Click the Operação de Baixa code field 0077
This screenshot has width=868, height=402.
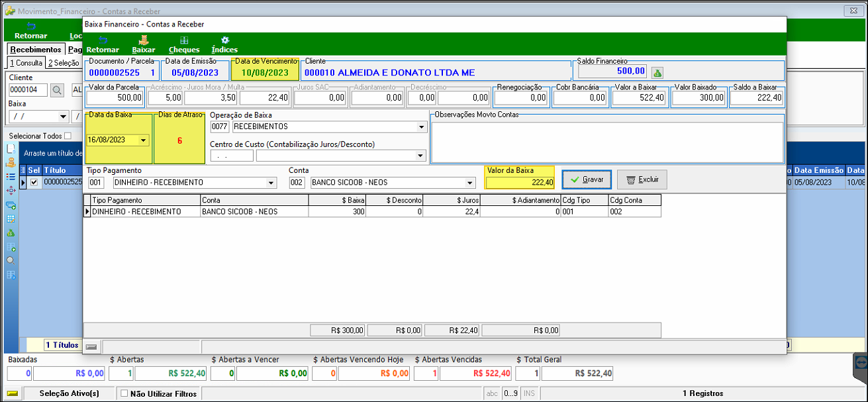click(x=219, y=126)
